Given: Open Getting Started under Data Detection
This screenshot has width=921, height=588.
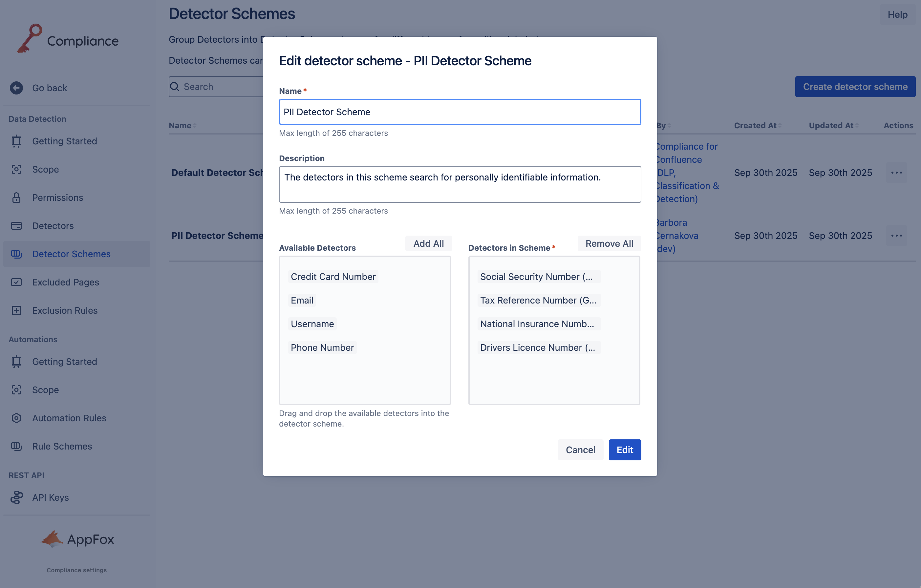Looking at the screenshot, I should pyautogui.click(x=64, y=141).
